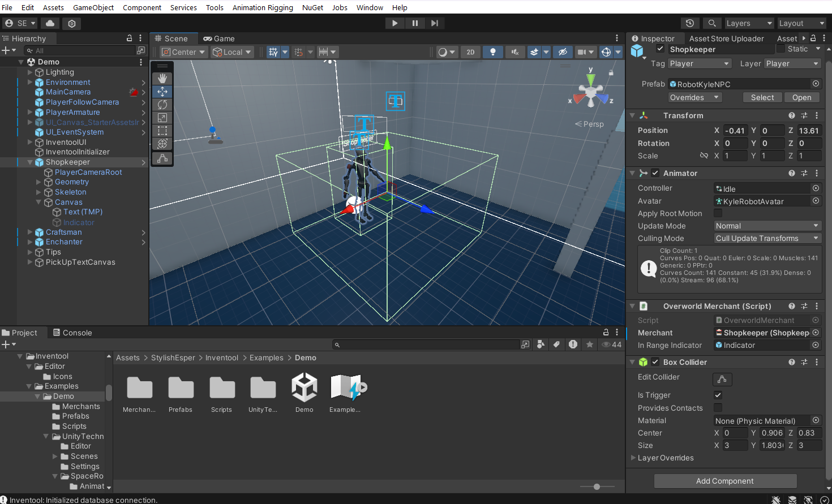
Task: Collapse the Canvas node in Hierarchy
Action: [x=38, y=202]
